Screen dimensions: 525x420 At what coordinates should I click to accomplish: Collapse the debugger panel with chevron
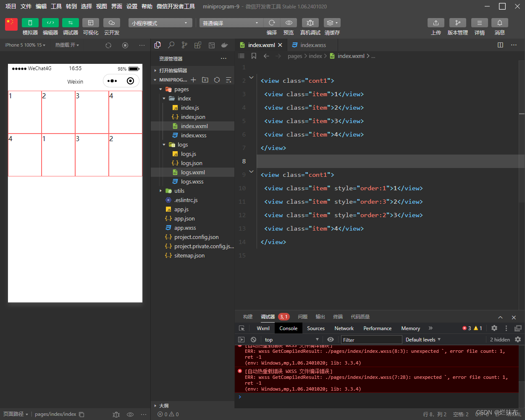pyautogui.click(x=500, y=317)
